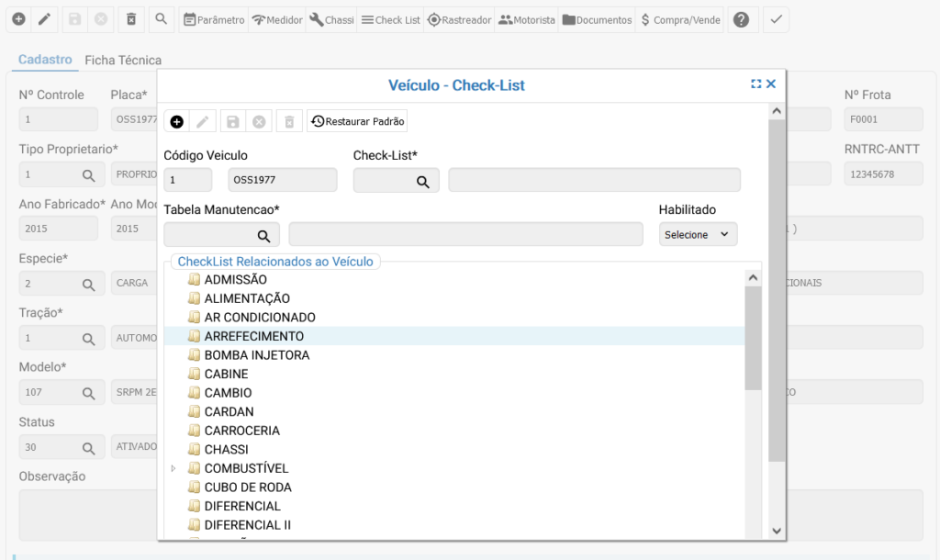Open the Habilitado dropdown

pyautogui.click(x=698, y=235)
